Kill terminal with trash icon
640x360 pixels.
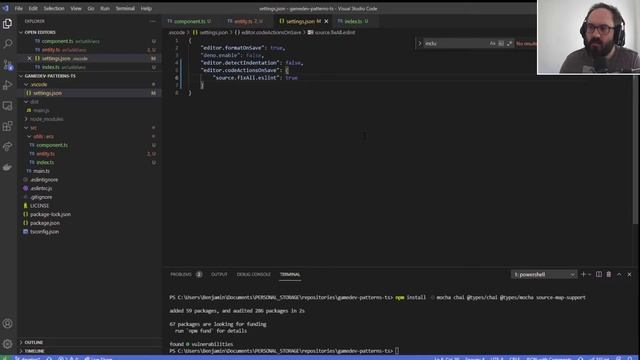click(609, 274)
